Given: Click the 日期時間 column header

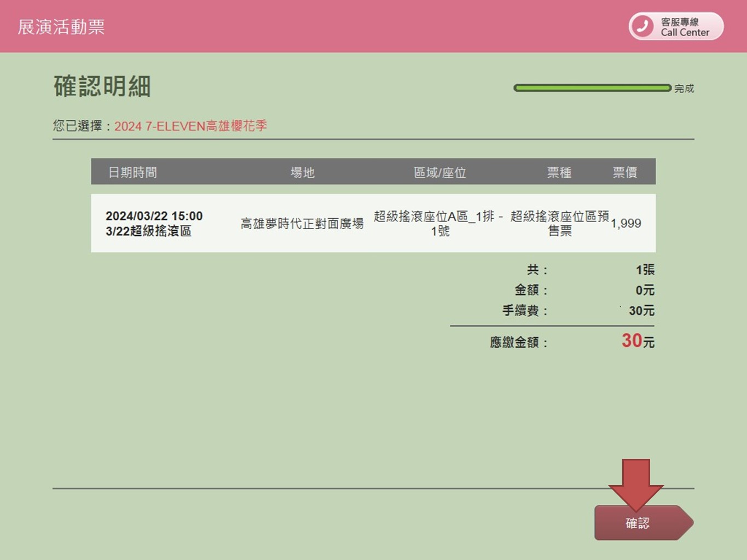Looking at the screenshot, I should 132,172.
